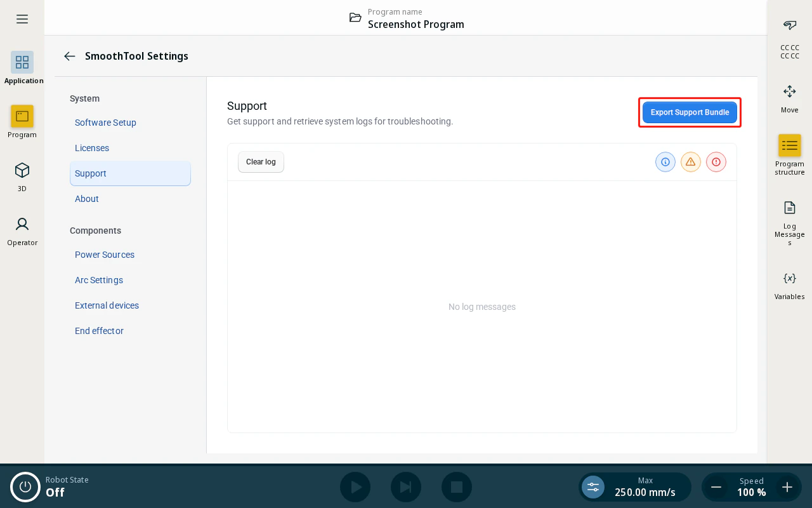The width and height of the screenshot is (812, 508).
Task: Click the step forward button
Action: click(x=406, y=487)
